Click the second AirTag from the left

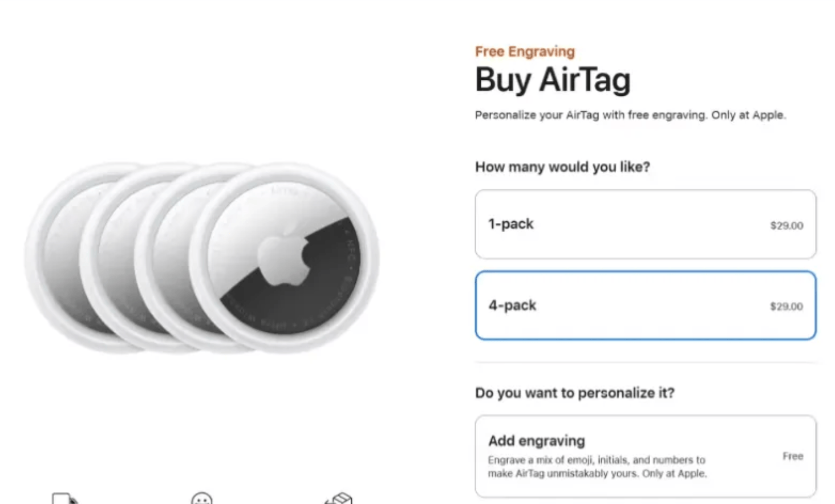click(110, 257)
